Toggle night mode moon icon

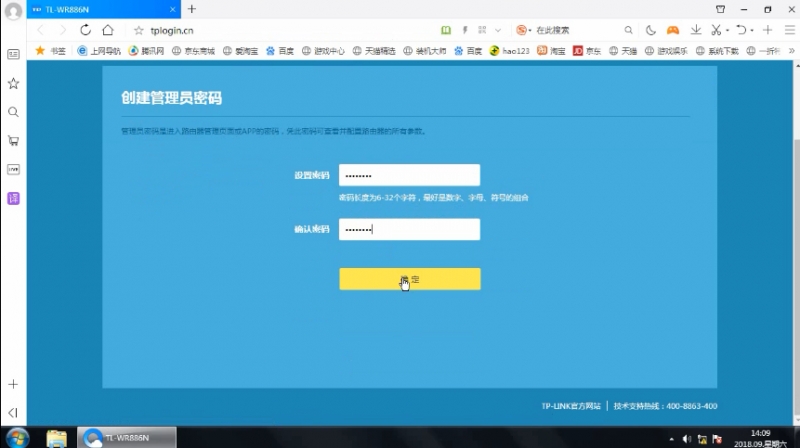click(x=651, y=30)
